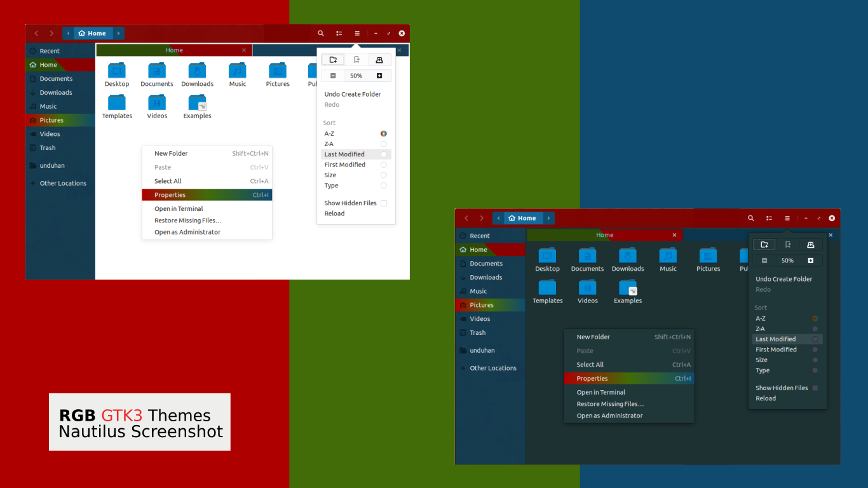
Task: Choose Open as Administrator in the light menu
Action: [207, 232]
